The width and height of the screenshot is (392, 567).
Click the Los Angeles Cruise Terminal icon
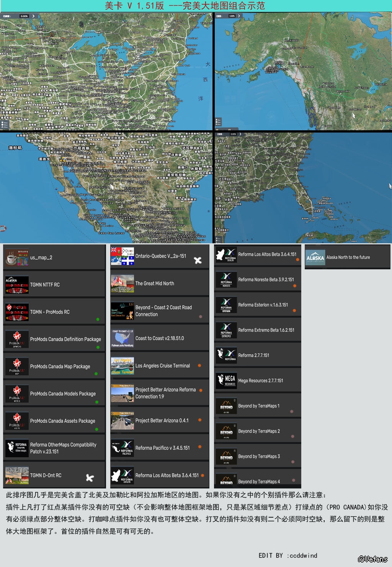pos(122,366)
